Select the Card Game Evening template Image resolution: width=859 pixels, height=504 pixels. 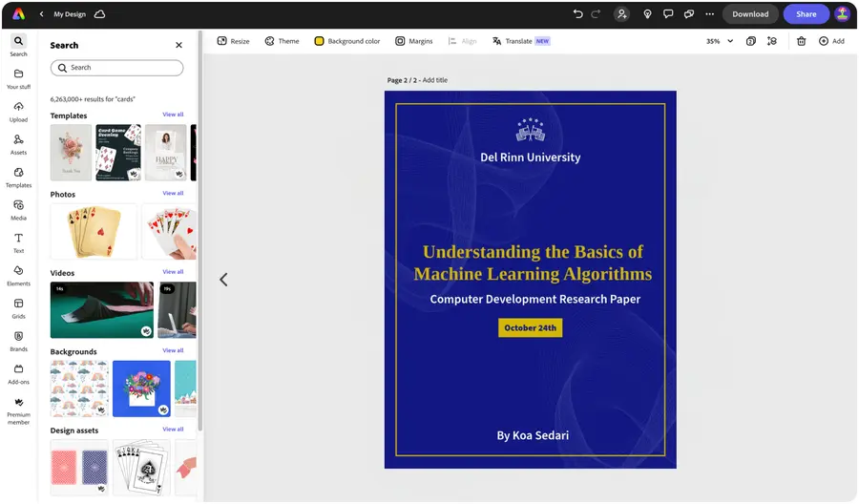coord(118,153)
